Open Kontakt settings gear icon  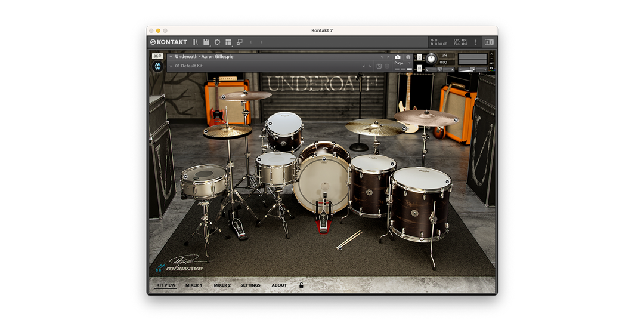pos(217,42)
